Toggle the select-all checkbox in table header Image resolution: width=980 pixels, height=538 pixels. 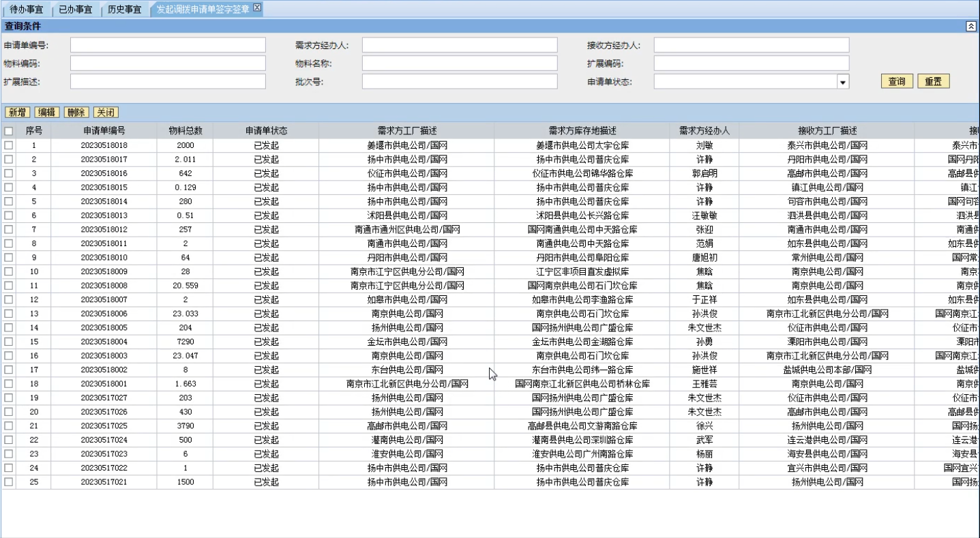point(9,131)
